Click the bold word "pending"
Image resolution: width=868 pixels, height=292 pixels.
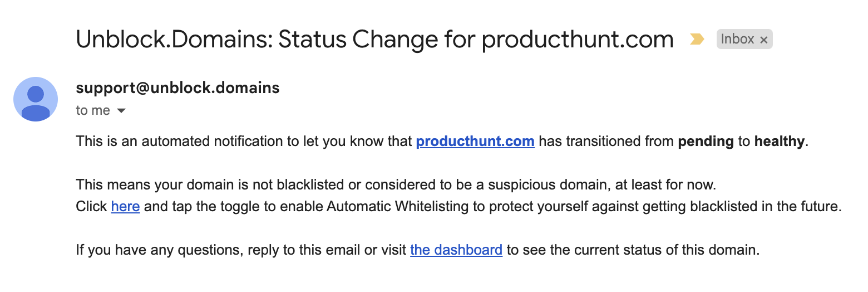click(706, 142)
